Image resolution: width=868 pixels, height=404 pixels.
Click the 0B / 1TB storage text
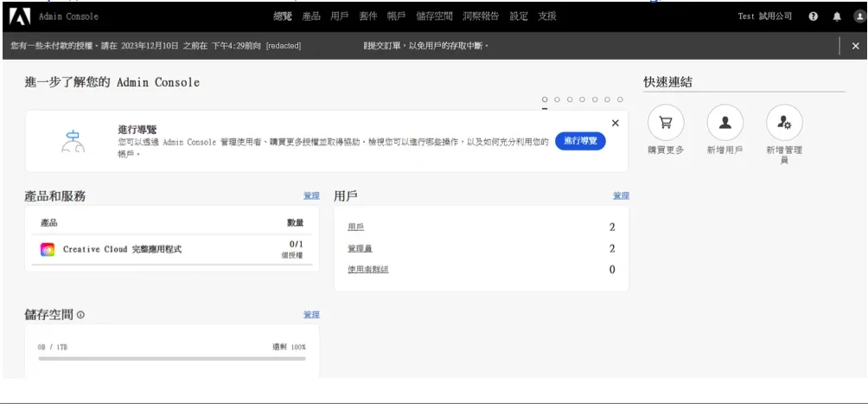[x=53, y=347]
